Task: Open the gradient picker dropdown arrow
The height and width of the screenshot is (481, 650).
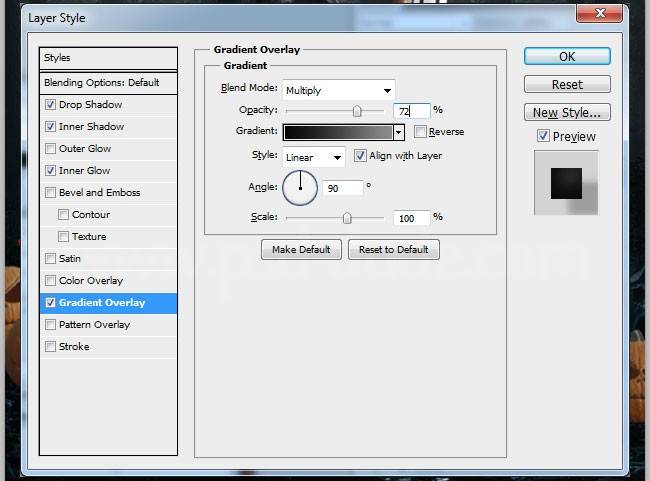Action: [399, 132]
